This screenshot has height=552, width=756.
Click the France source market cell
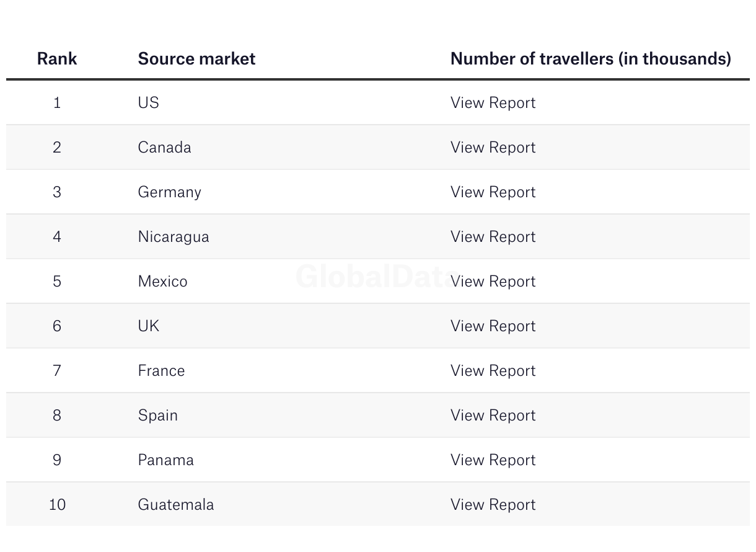pyautogui.click(x=161, y=370)
